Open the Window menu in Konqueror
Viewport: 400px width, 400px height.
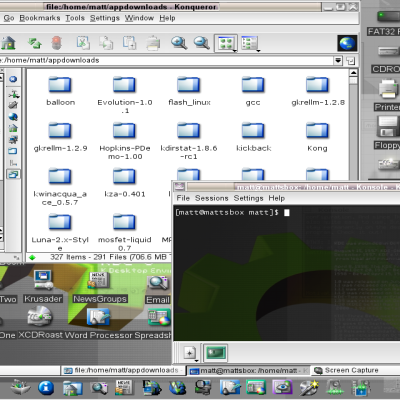pos(139,18)
